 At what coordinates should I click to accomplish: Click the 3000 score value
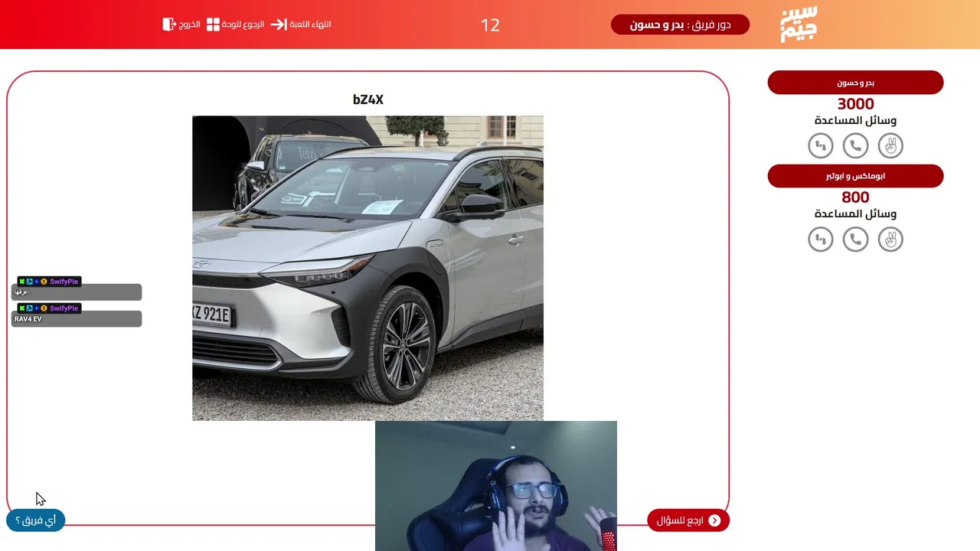pyautogui.click(x=855, y=104)
